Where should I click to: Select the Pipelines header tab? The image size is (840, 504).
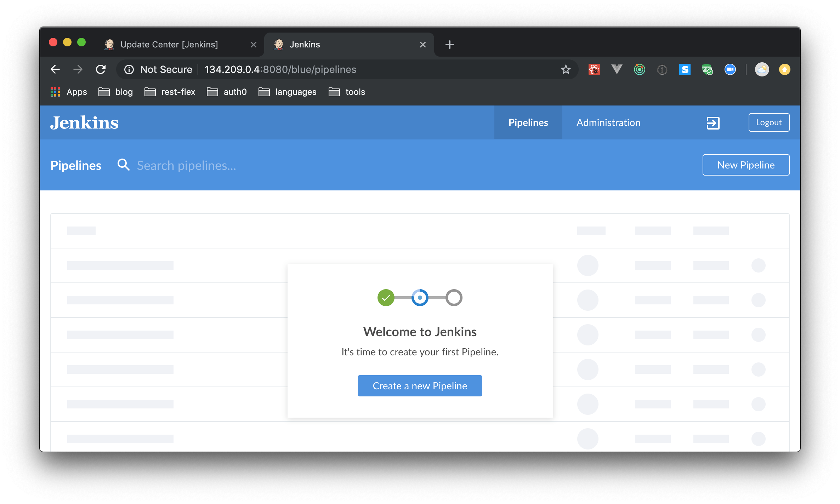pyautogui.click(x=528, y=123)
